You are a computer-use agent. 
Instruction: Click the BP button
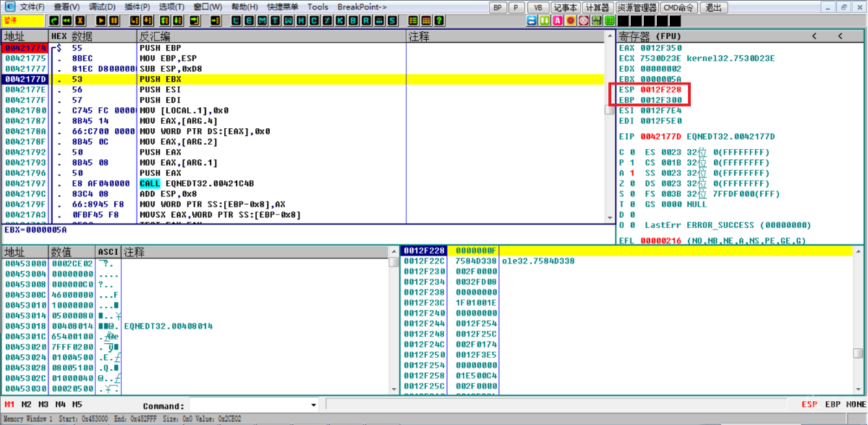point(498,7)
